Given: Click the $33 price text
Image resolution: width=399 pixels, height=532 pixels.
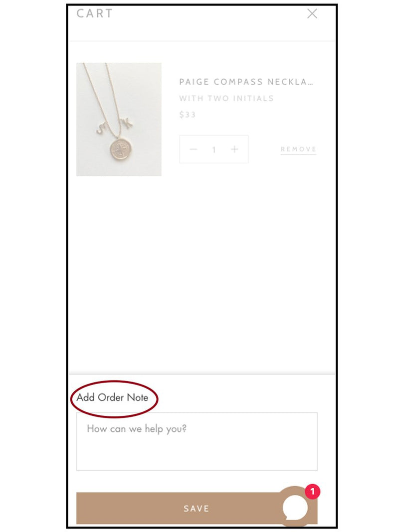Looking at the screenshot, I should coord(188,115).
